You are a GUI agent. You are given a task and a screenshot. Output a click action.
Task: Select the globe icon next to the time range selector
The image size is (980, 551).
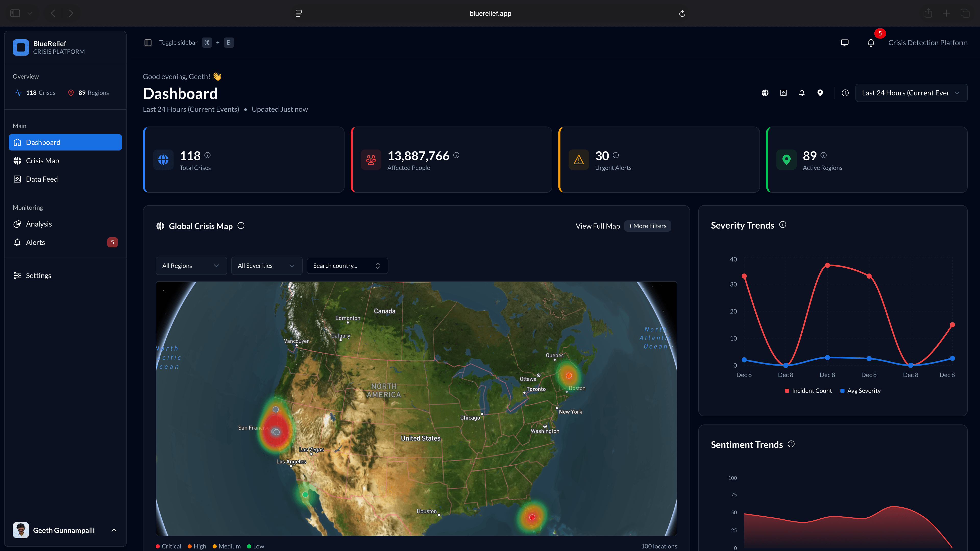click(765, 93)
